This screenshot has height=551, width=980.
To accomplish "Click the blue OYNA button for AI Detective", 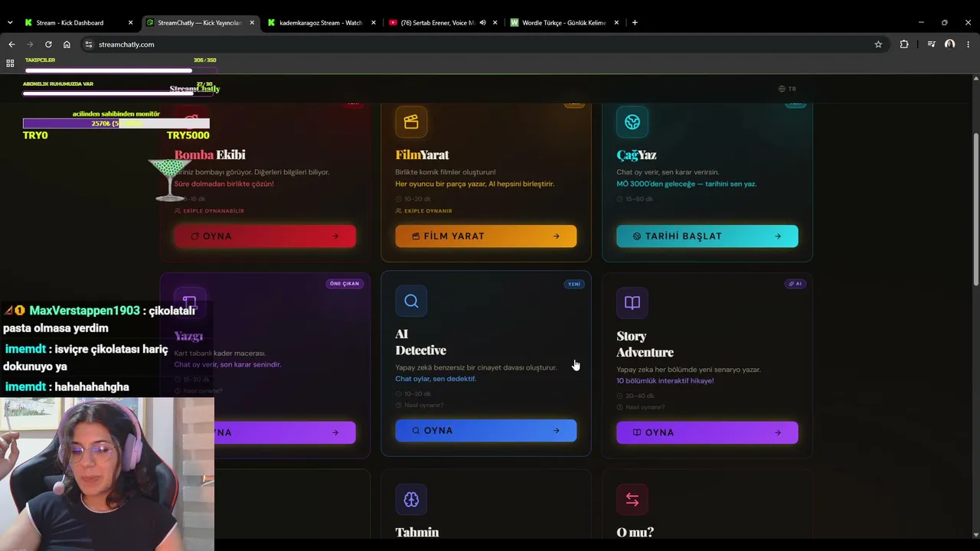I will click(486, 431).
